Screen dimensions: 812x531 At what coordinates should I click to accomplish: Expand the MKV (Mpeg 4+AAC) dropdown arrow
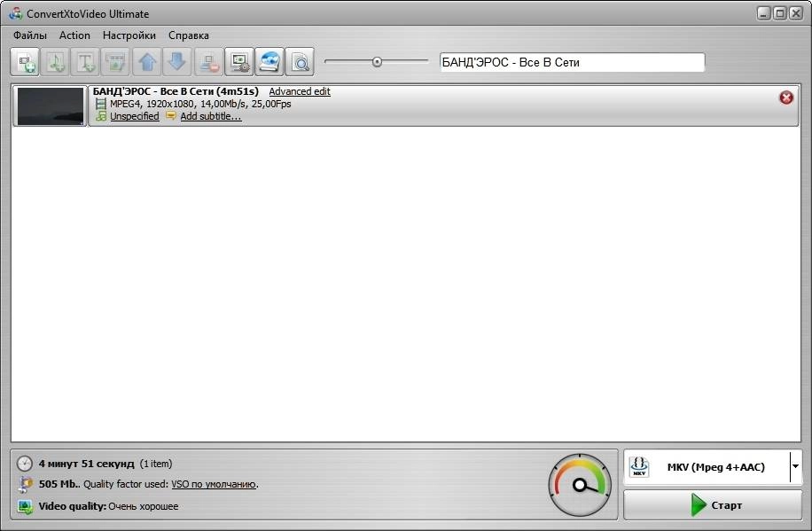tap(795, 467)
